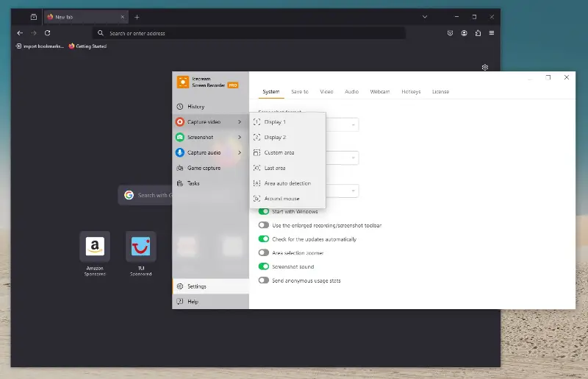Enable the enlarged recording/screenshot toolbar

[264, 225]
